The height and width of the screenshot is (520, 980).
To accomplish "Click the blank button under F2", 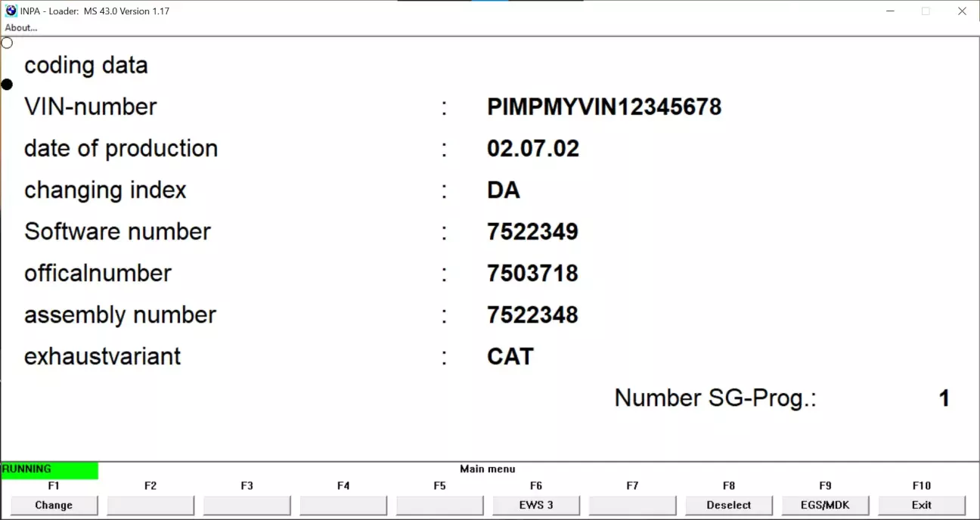I will [150, 505].
